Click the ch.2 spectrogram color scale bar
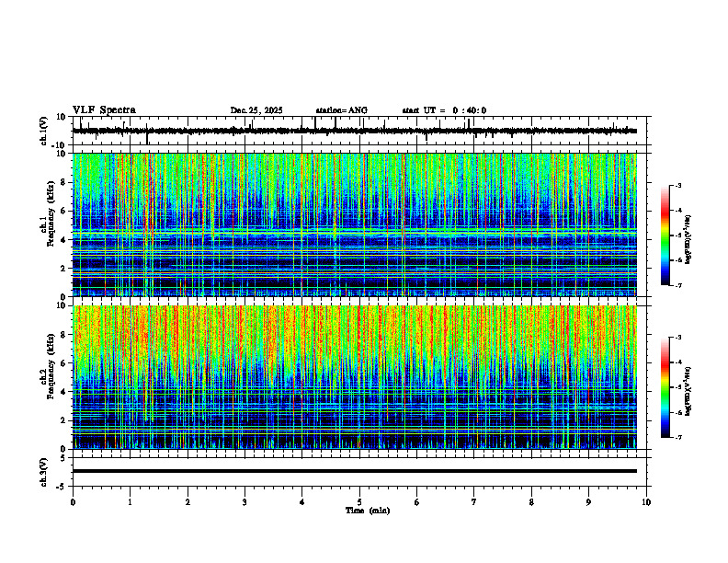Viewport: 728px width, 563px height. (x=665, y=387)
